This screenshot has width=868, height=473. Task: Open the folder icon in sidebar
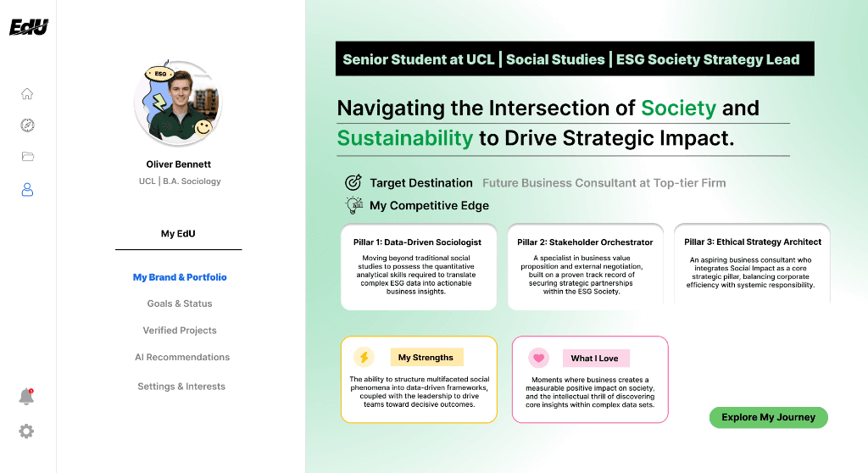point(27,157)
